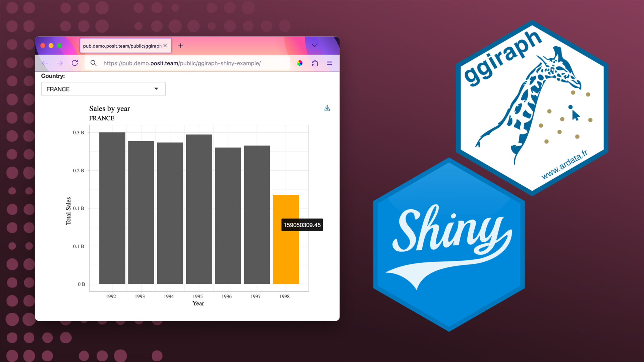The width and height of the screenshot is (644, 362).
Task: Click the browser tab close button
Action: point(165,46)
